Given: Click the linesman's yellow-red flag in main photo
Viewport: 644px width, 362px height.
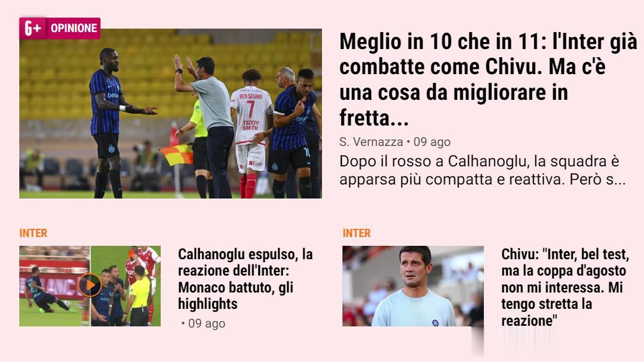Looking at the screenshot, I should point(177,155).
